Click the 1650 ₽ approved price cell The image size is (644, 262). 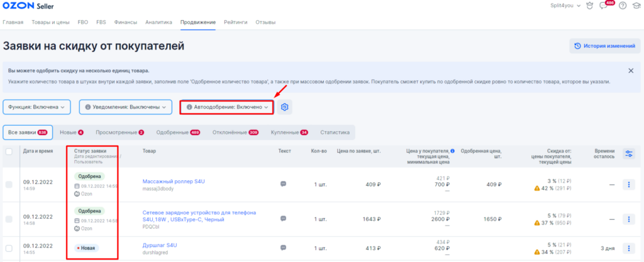(x=492, y=219)
